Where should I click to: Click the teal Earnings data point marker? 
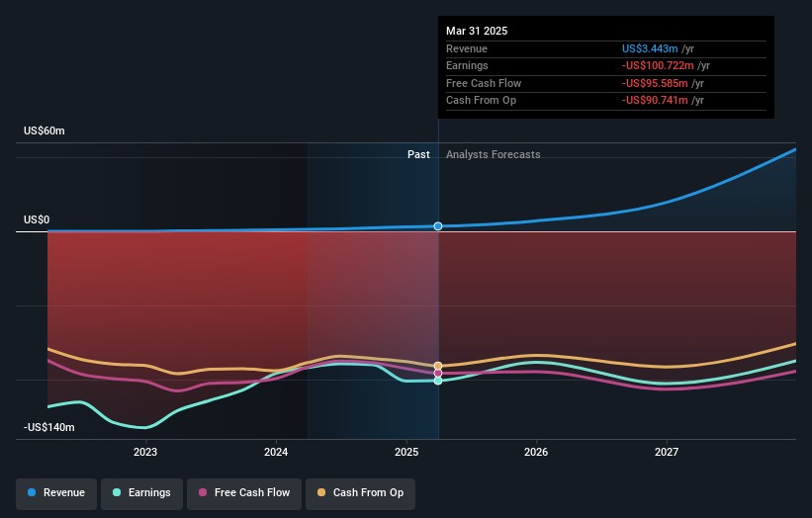438,381
